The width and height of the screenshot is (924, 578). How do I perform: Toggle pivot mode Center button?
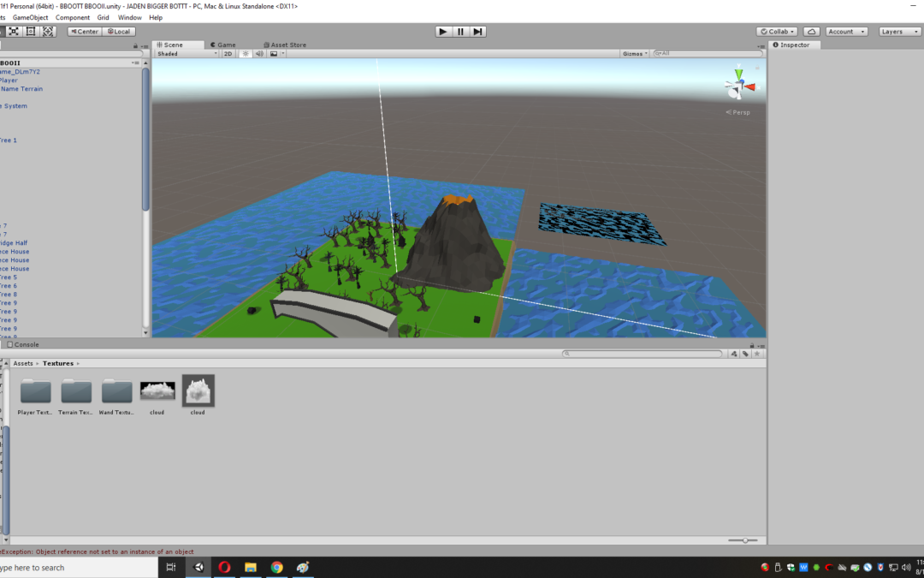click(x=85, y=32)
